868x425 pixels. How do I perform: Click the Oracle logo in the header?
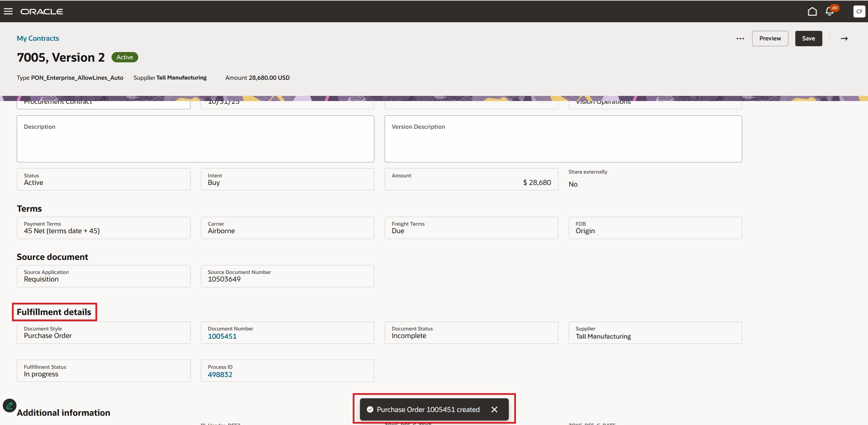pos(42,11)
